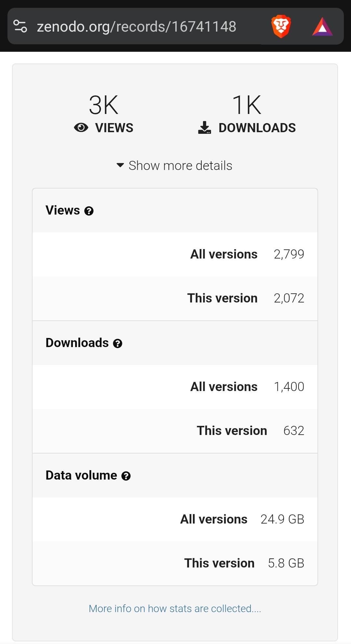351x644 pixels.
Task: Tap the site settings icon in address bar
Action: (20, 26)
